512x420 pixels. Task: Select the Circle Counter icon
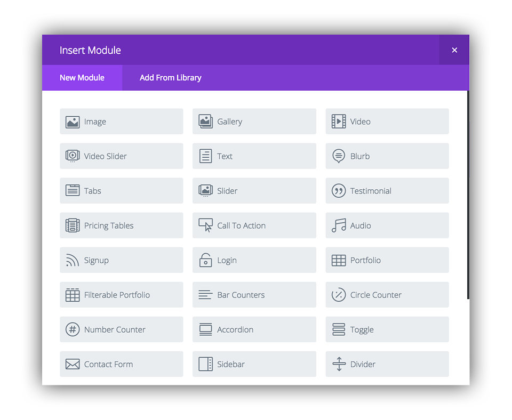tap(339, 295)
